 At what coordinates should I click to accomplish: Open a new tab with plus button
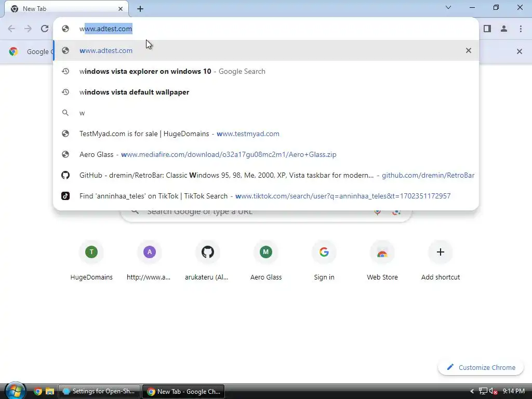pyautogui.click(x=140, y=9)
